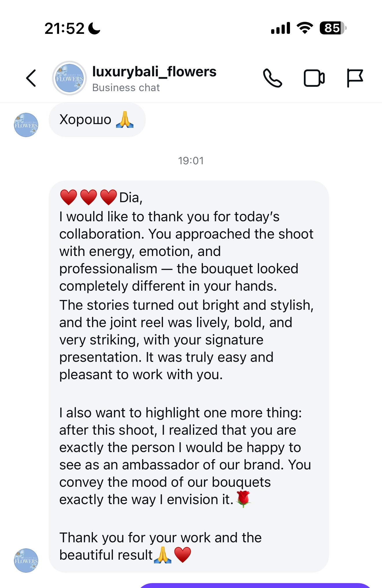
Task: Tap the moon Focus icon in status bar
Action: tap(94, 28)
